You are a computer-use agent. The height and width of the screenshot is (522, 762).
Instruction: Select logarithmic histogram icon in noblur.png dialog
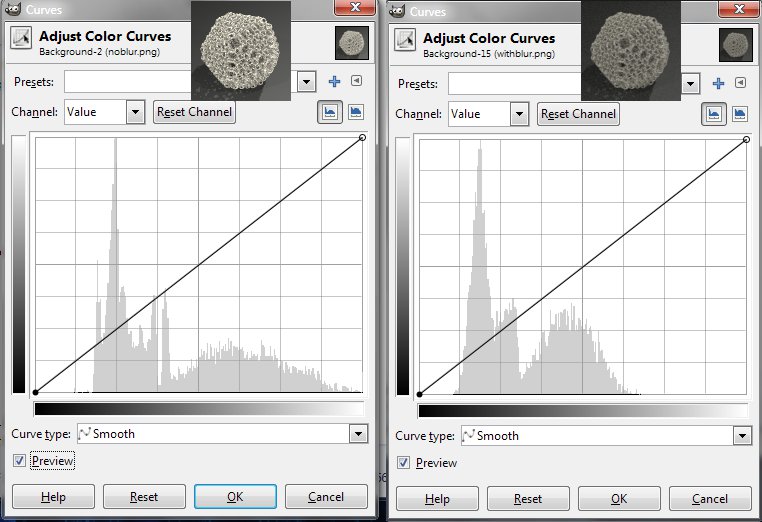[x=355, y=113]
